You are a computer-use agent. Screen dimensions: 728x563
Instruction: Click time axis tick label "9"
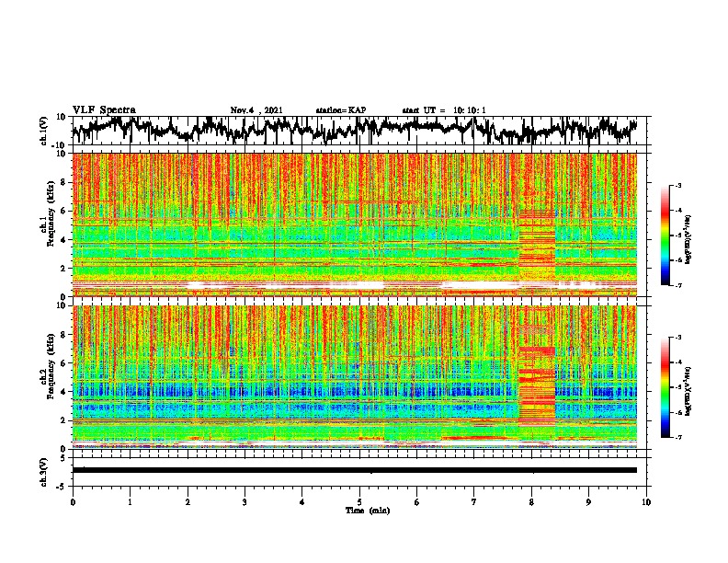[x=588, y=502]
